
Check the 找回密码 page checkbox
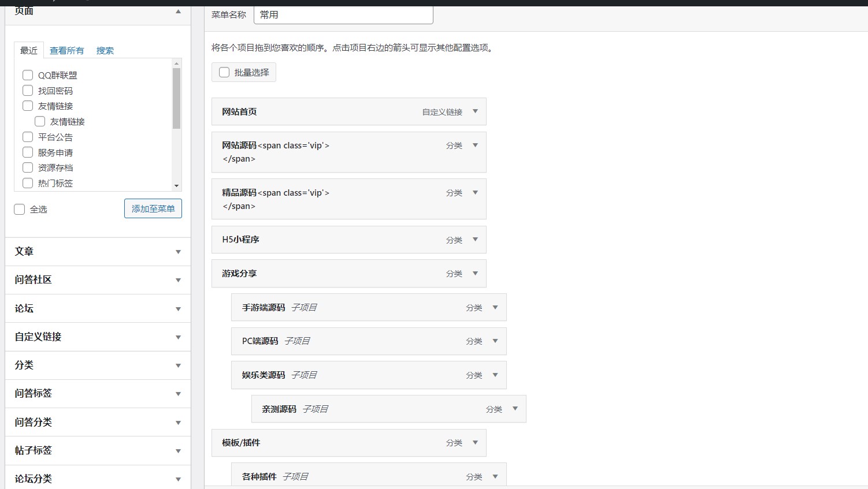28,91
